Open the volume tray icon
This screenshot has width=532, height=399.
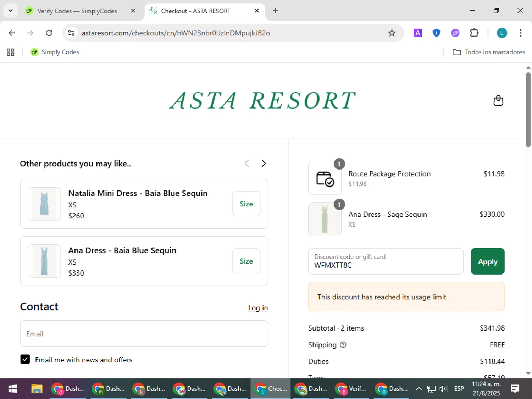pos(443,389)
